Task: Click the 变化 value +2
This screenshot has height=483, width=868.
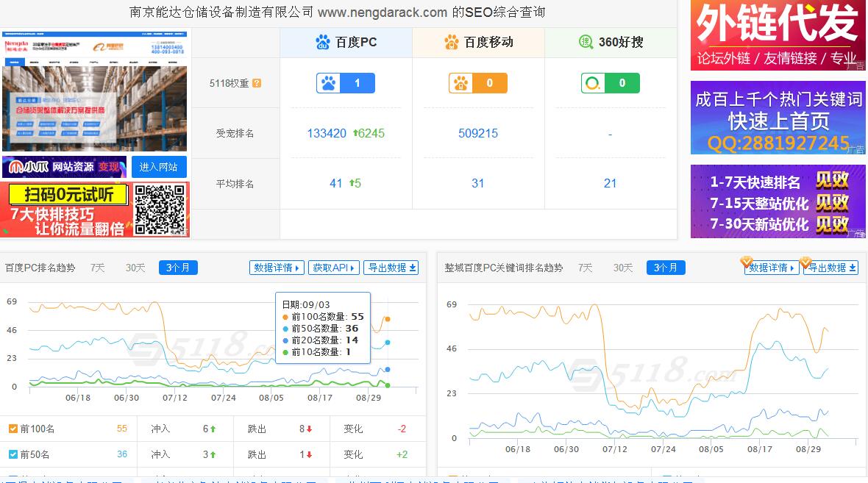Action: (x=402, y=454)
